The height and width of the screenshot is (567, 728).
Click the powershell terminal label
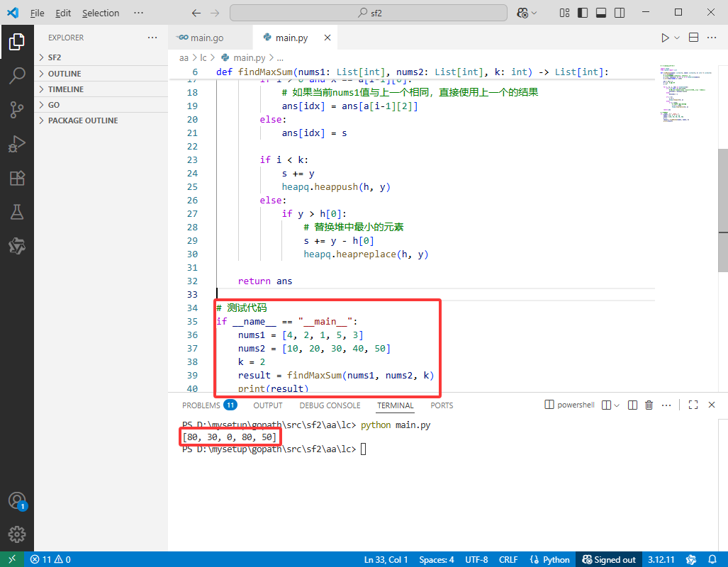click(570, 405)
